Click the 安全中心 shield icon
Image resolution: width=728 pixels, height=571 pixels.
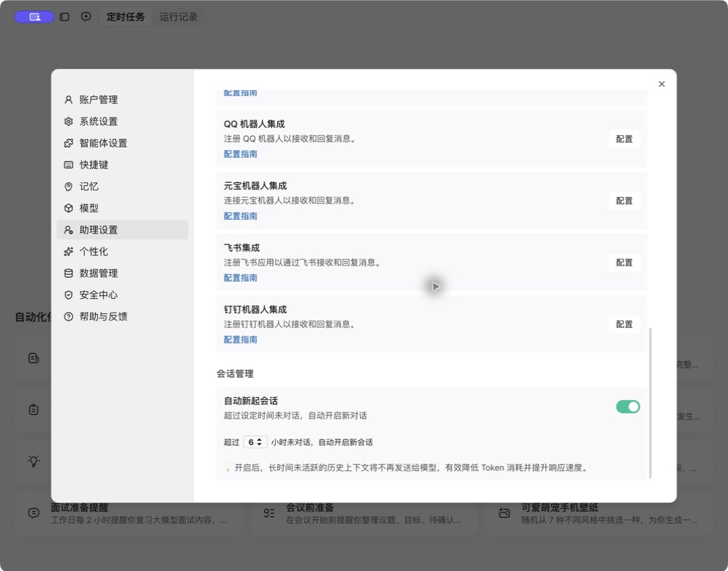pyautogui.click(x=68, y=295)
